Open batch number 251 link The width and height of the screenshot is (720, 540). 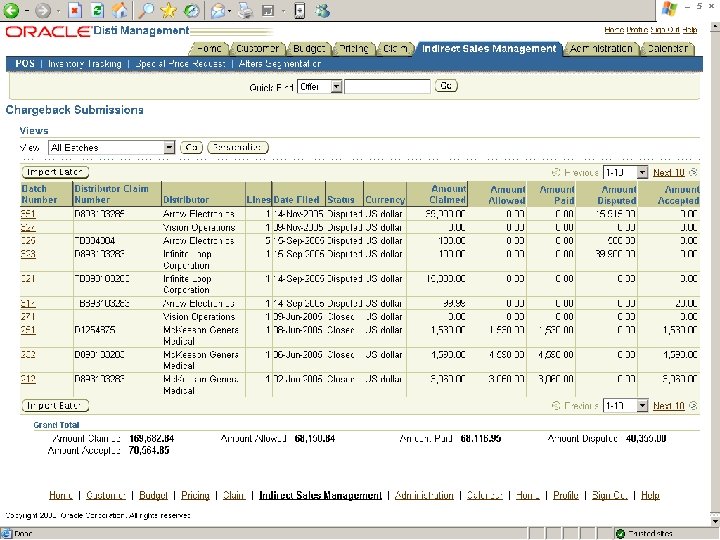[28, 330]
